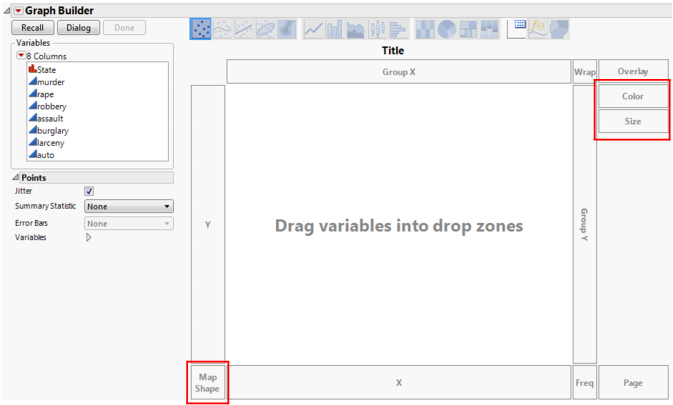Select the Bar chart element

334,30
